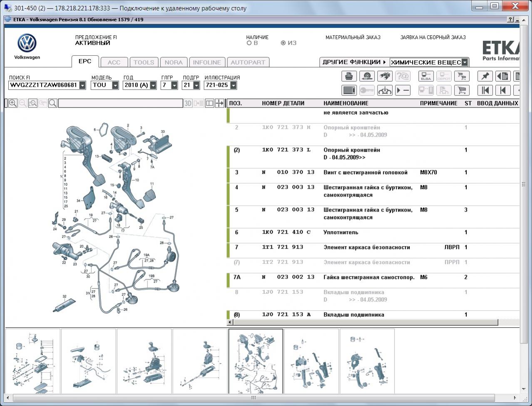532x406 pixels.
Task: Select greyed part 1T2 721 913
Action: click(x=283, y=262)
